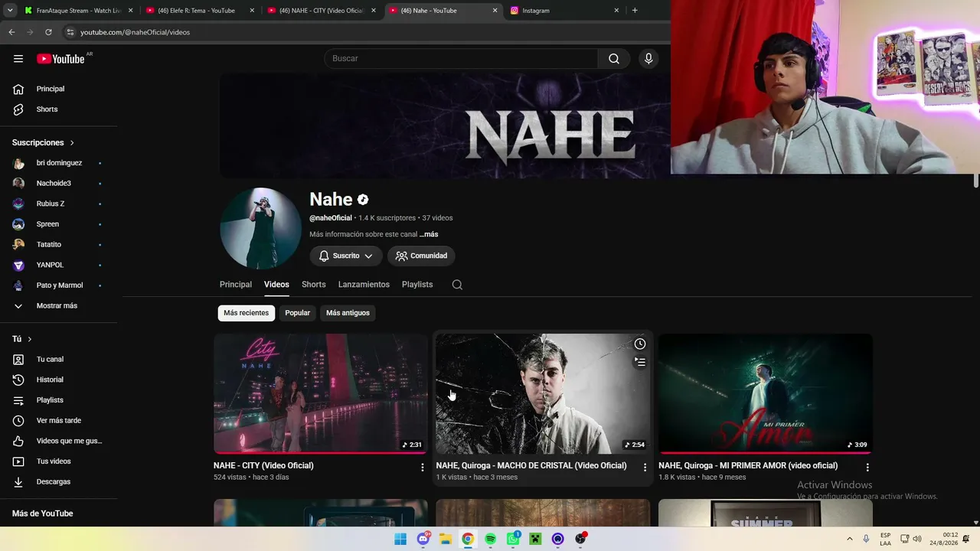Open options for MI PRIMER AMOR video
This screenshot has width=980, height=551.
click(867, 467)
